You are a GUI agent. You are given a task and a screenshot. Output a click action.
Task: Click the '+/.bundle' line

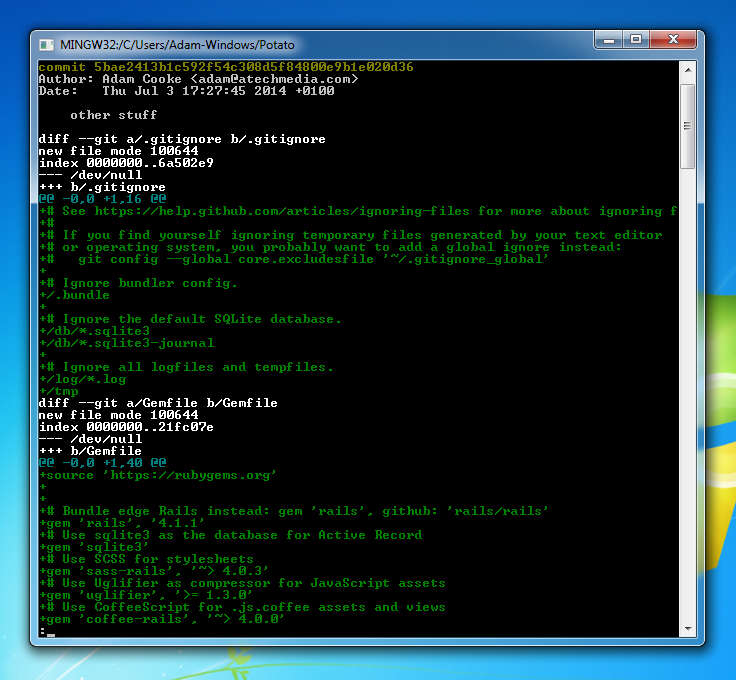[x=75, y=295]
